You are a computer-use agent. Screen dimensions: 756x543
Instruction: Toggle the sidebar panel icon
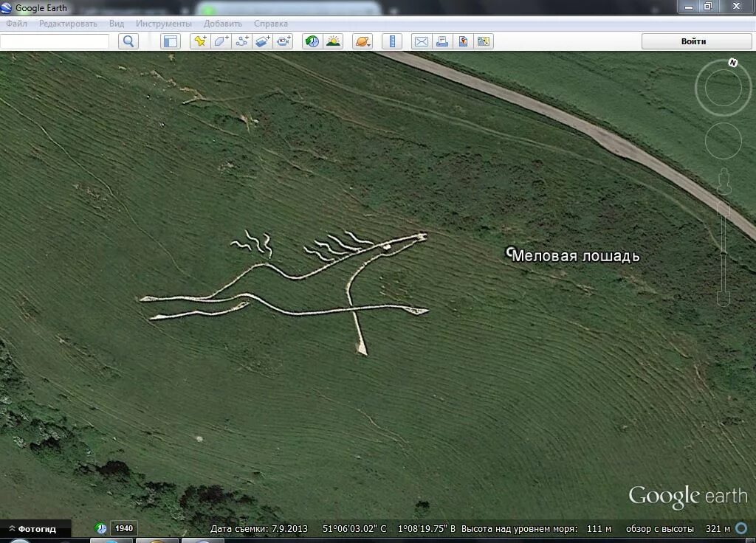pyautogui.click(x=171, y=41)
